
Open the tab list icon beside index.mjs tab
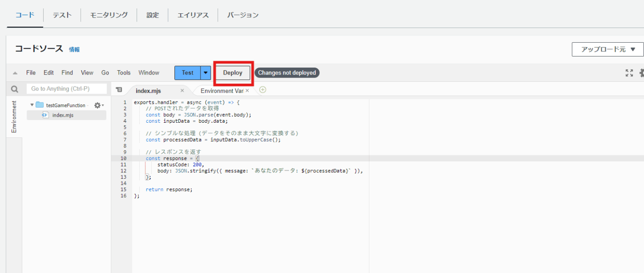point(119,90)
